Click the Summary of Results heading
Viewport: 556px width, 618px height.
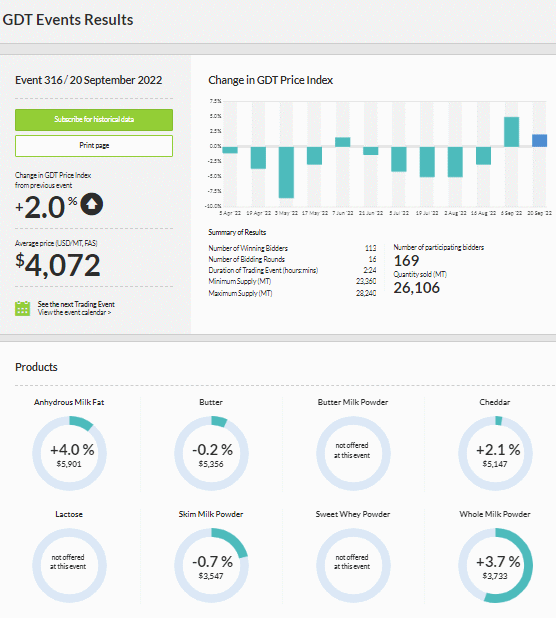[x=237, y=232]
